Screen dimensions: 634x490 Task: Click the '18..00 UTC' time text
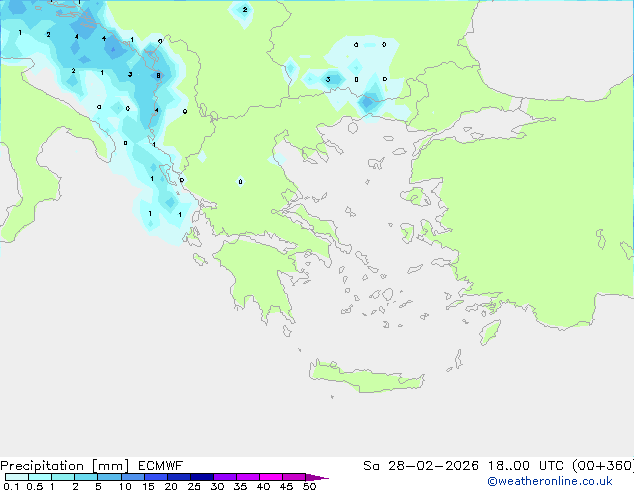click(525, 466)
